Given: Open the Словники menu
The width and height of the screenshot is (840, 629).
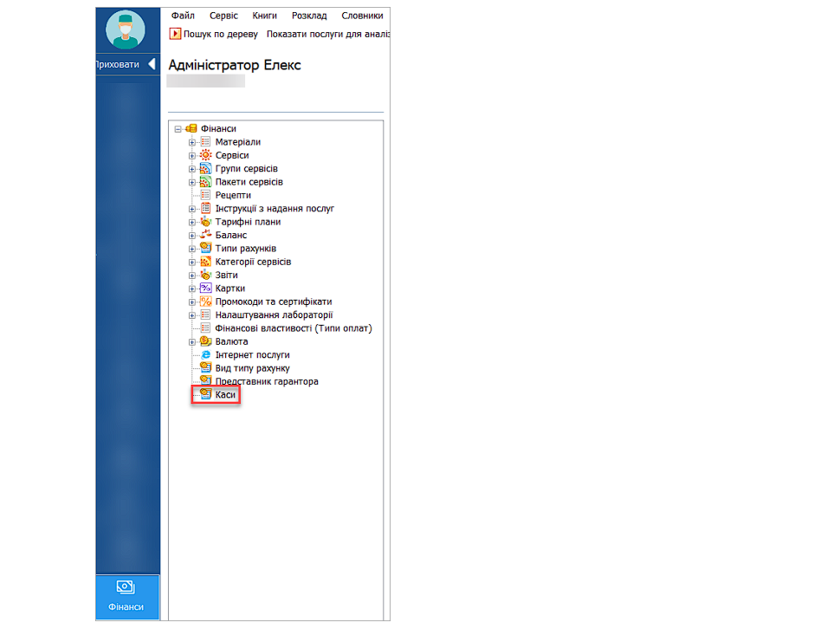Looking at the screenshot, I should 362,16.
